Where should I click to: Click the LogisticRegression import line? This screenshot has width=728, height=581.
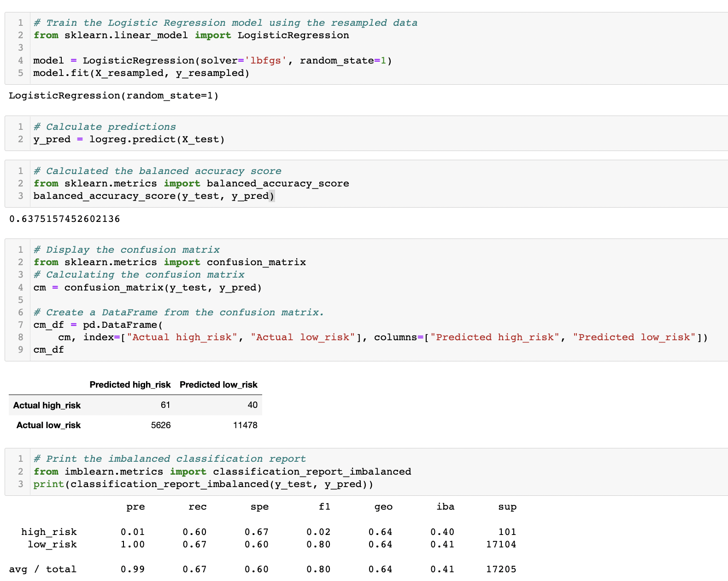point(191,35)
